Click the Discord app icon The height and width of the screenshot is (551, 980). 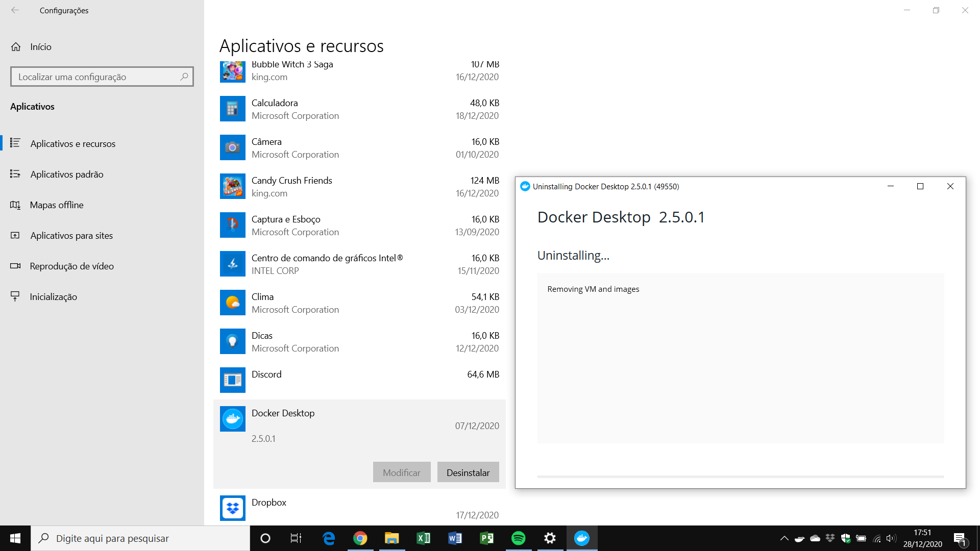pos(233,380)
